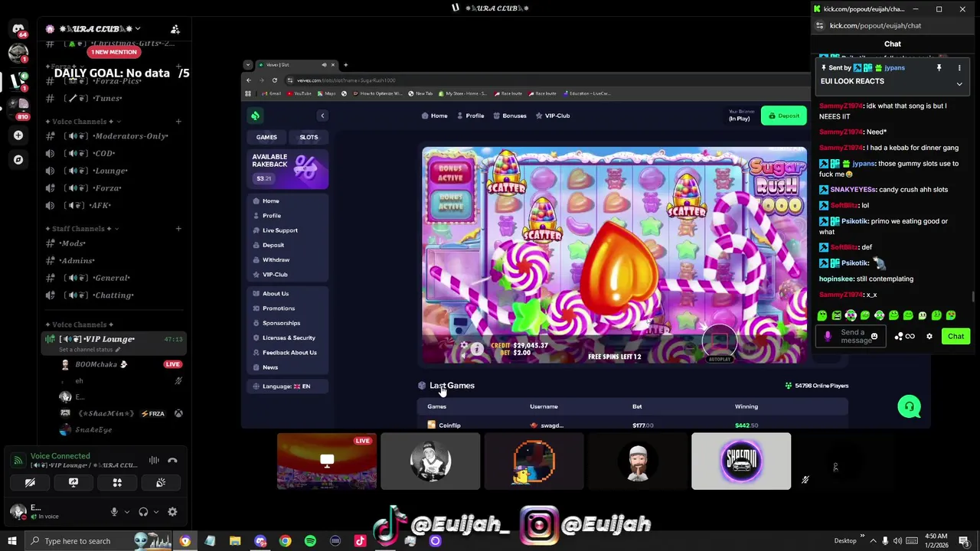This screenshot has width=980, height=551.
Task: Join the AFK voice channel
Action: (x=115, y=206)
